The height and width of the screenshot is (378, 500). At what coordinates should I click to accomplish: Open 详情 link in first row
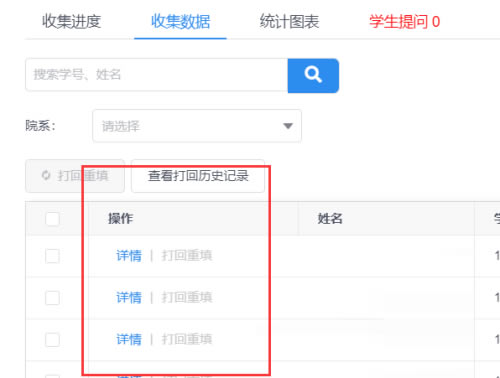129,256
